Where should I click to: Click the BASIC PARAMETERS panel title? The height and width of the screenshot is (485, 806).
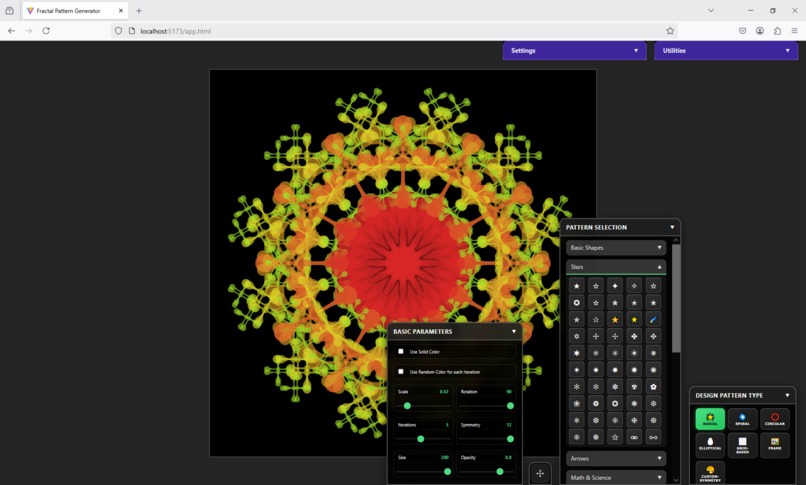click(423, 331)
